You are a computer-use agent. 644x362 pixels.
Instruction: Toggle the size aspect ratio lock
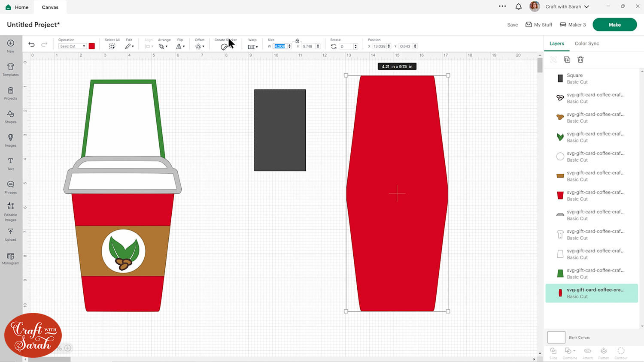click(x=297, y=41)
